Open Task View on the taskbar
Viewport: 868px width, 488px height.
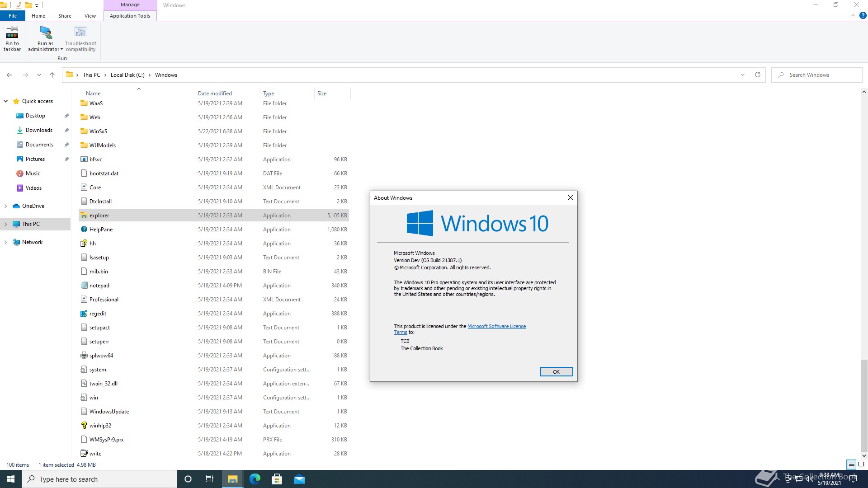click(210, 479)
